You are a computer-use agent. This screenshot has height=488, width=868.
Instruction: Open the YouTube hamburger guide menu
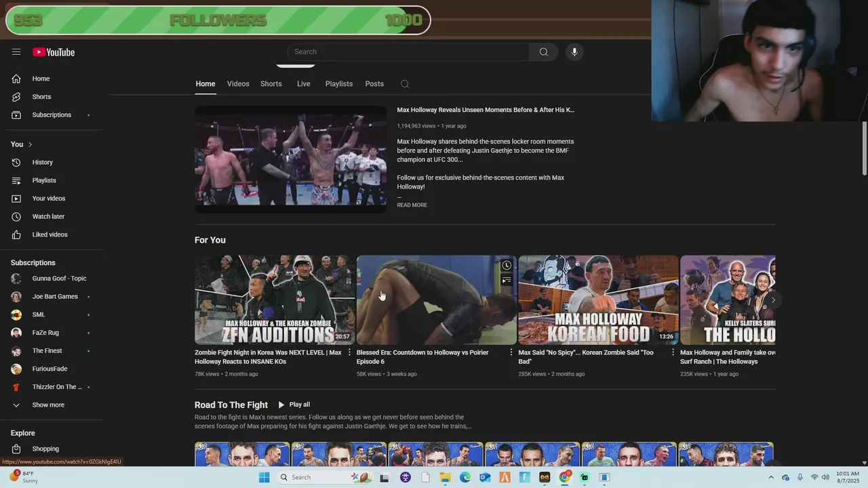point(16,52)
